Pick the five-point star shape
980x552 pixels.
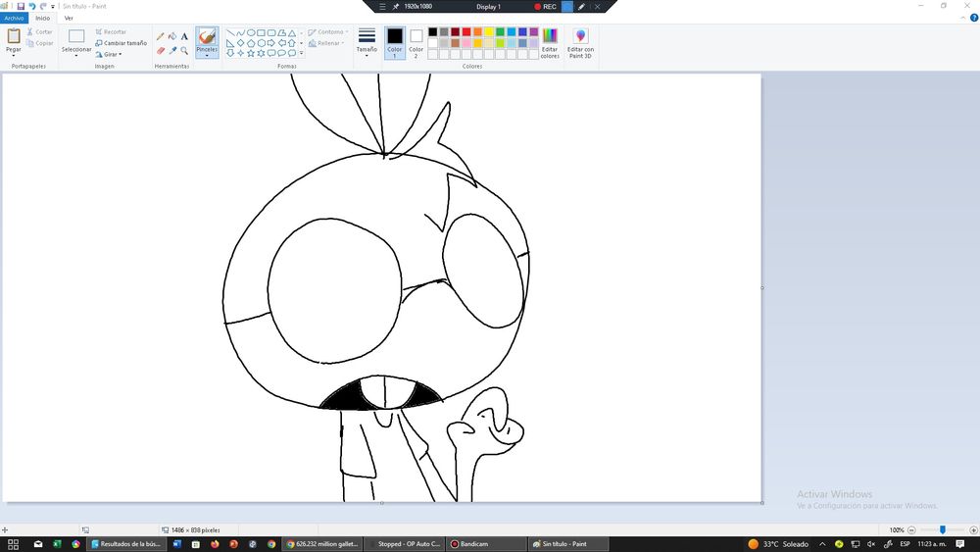pyautogui.click(x=251, y=53)
